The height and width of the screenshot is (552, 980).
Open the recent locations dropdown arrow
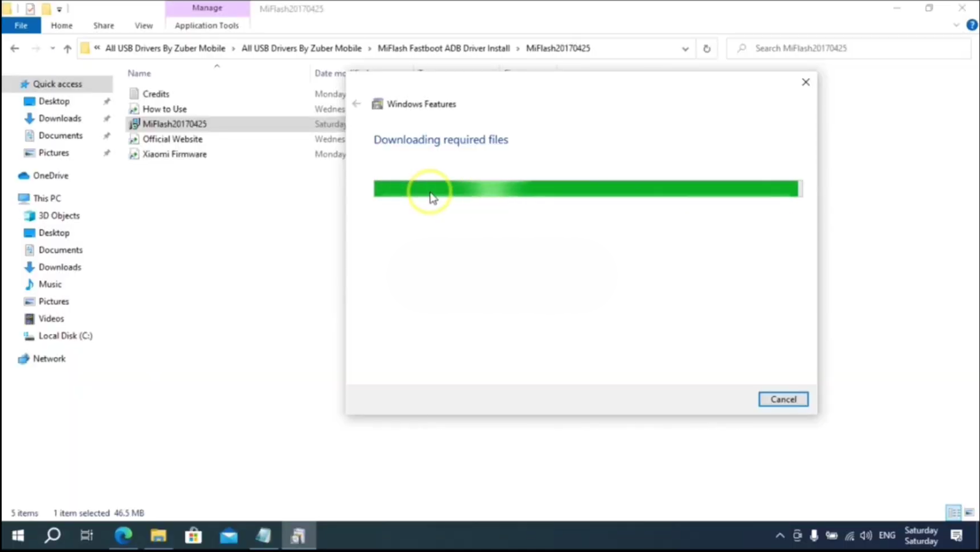click(53, 48)
